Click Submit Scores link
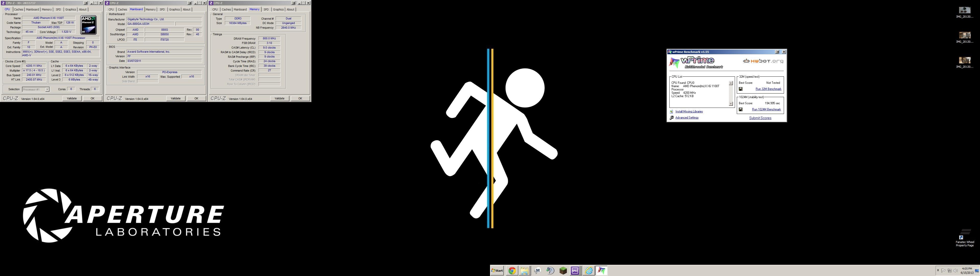Image resolution: width=980 pixels, height=276 pixels. [760, 118]
